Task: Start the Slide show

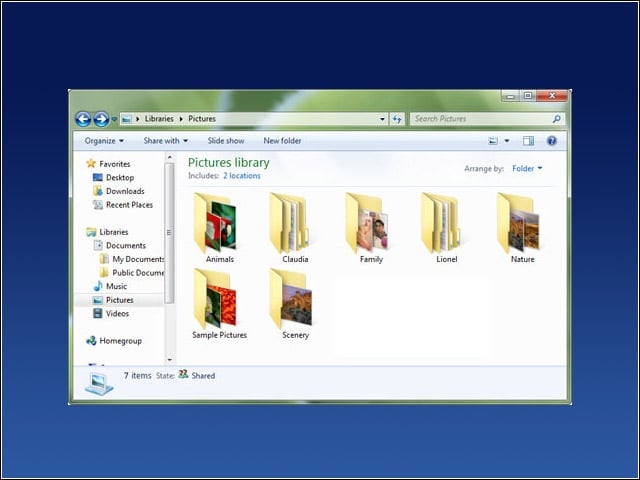Action: tap(226, 141)
